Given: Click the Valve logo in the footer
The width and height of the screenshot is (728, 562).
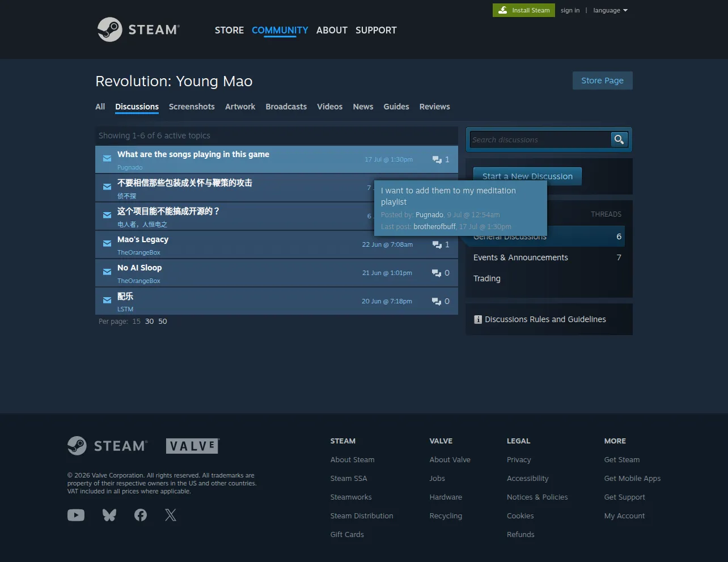Looking at the screenshot, I should pos(193,446).
